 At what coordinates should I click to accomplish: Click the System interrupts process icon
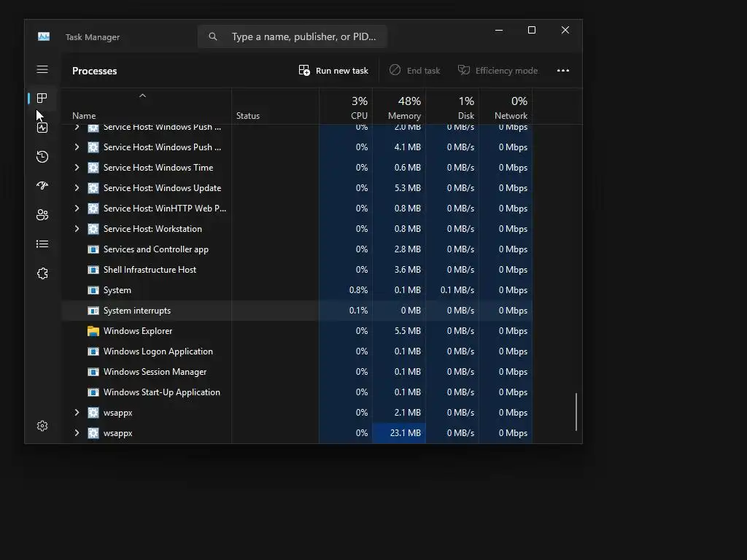pyautogui.click(x=93, y=311)
